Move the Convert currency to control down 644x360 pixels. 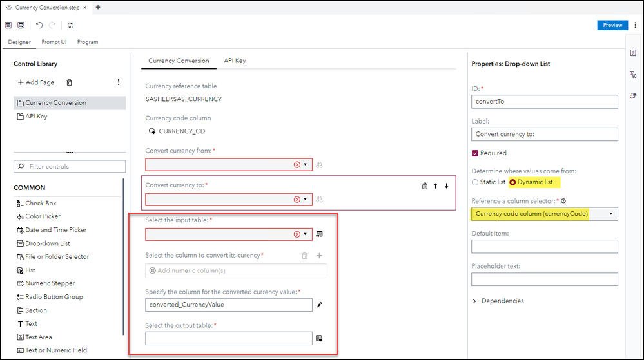[446, 186]
